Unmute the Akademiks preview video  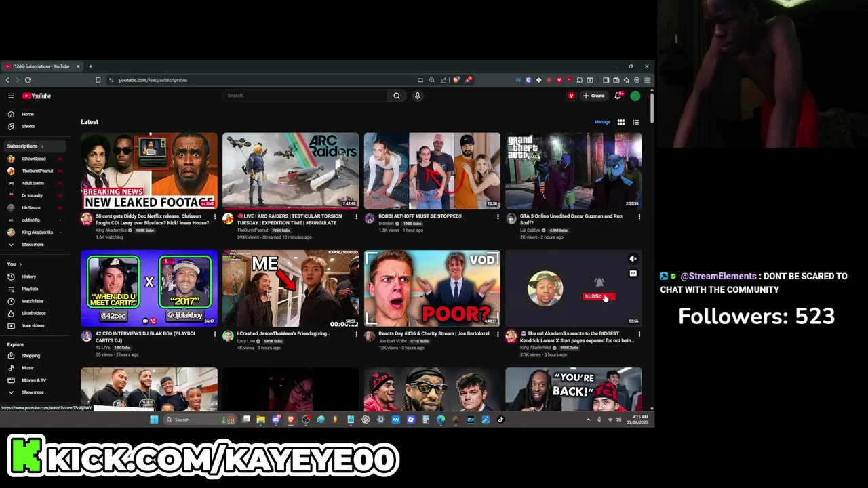633,258
